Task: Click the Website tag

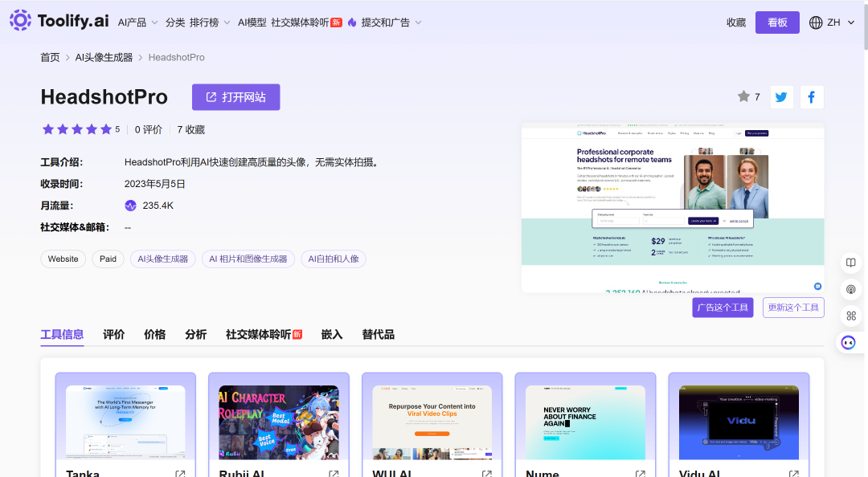Action: [x=63, y=259]
